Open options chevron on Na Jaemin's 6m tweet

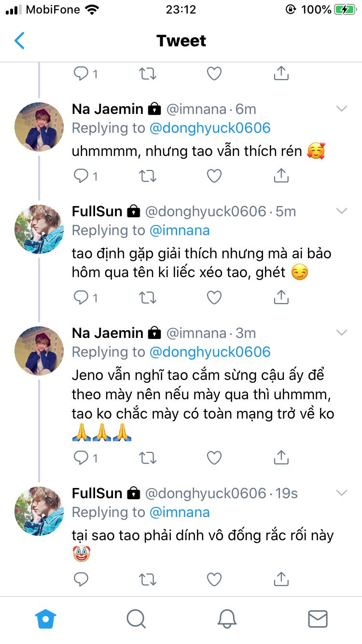click(342, 109)
